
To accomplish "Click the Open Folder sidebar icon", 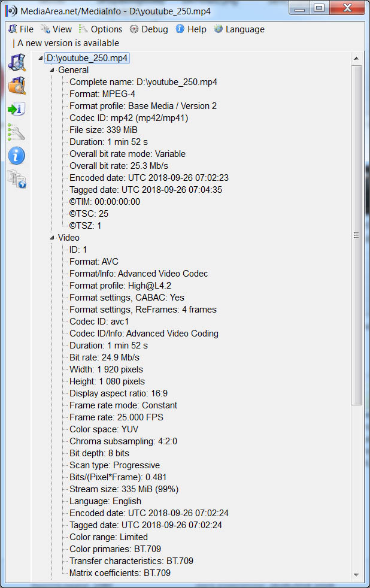I will [17, 86].
